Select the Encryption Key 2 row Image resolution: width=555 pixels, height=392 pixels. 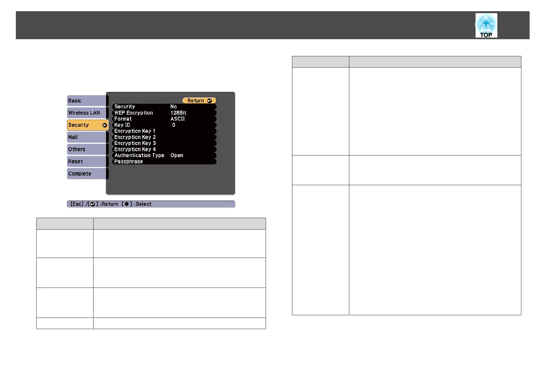click(164, 137)
